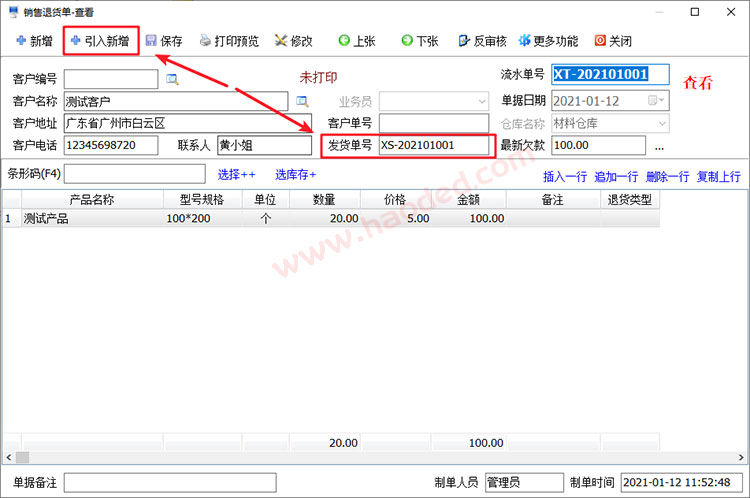Select the 测试产品 cell in row 1
Image resolution: width=750 pixels, height=498 pixels.
point(92,219)
